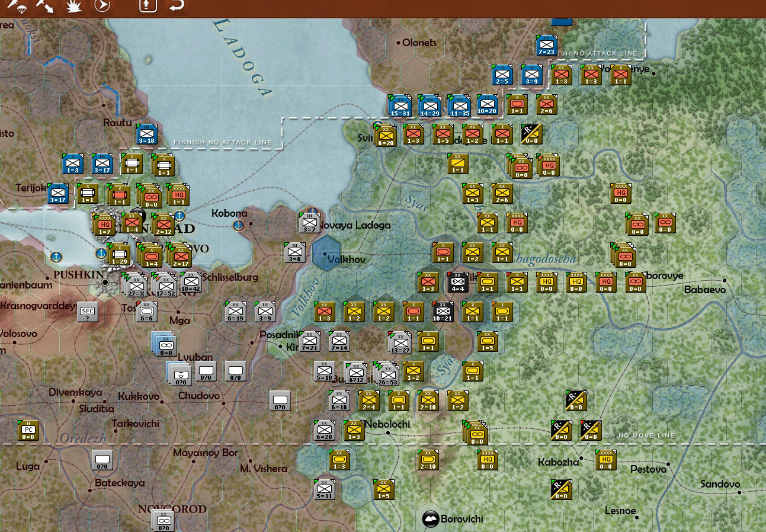Select the air bombing mission icon
Viewport: 766px width, 532px height.
(x=44, y=5)
